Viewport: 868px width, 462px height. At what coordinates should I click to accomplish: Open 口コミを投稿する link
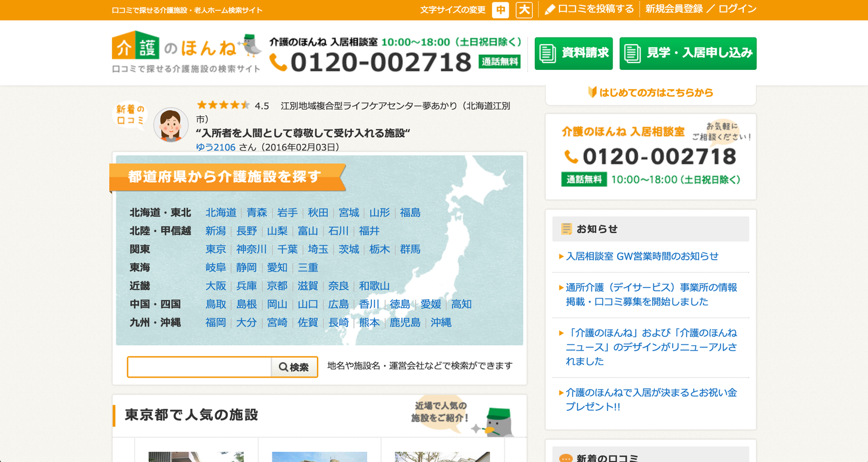[596, 9]
